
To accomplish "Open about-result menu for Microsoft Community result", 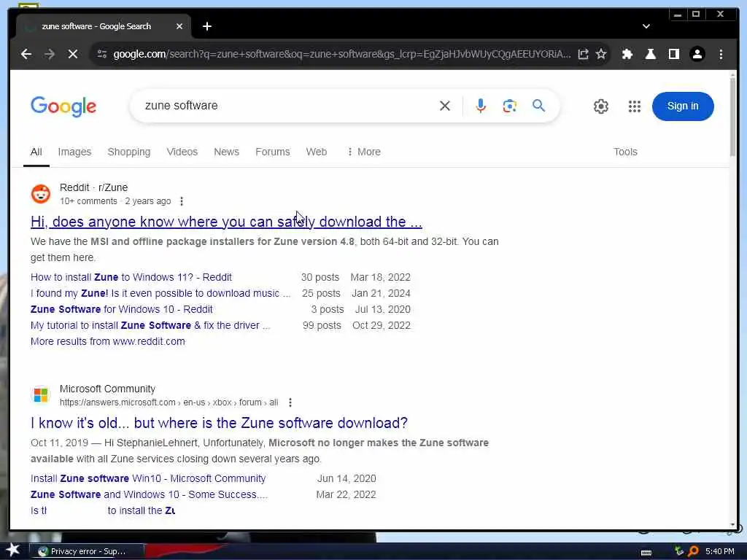I will click(290, 402).
